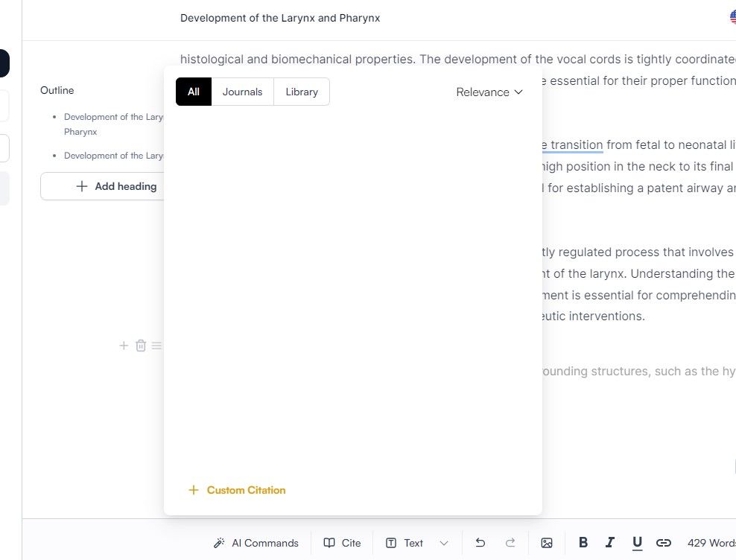This screenshot has height=560, width=736.
Task: Toggle italic formatting
Action: pyautogui.click(x=610, y=543)
